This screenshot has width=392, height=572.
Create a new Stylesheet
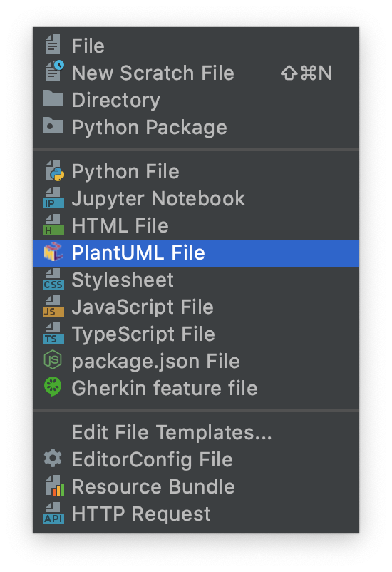pos(196,280)
